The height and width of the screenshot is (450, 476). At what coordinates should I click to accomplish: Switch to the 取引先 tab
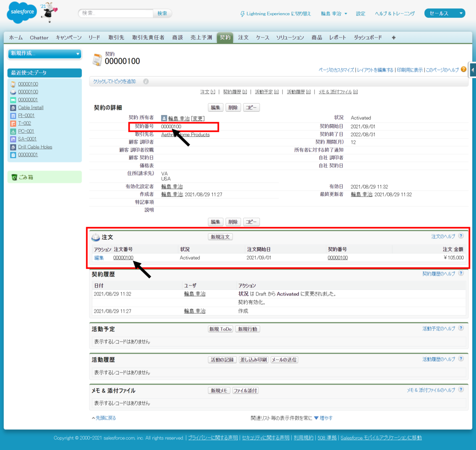point(116,38)
